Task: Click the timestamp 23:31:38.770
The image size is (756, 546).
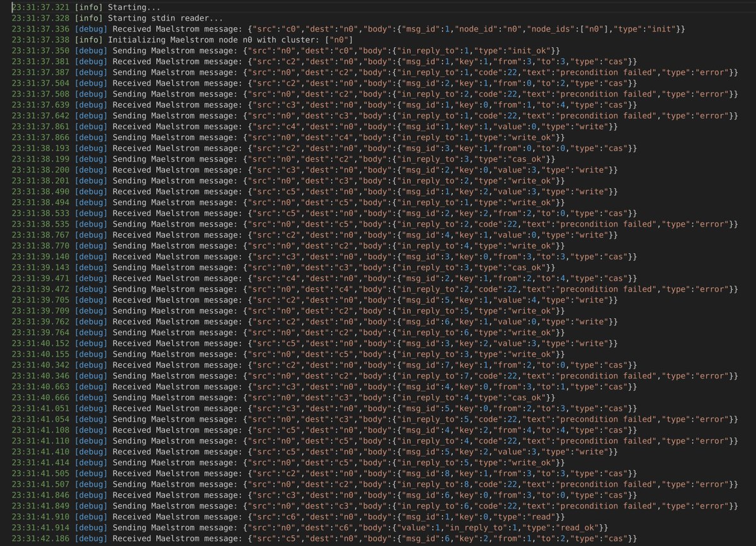Action: 41,246
